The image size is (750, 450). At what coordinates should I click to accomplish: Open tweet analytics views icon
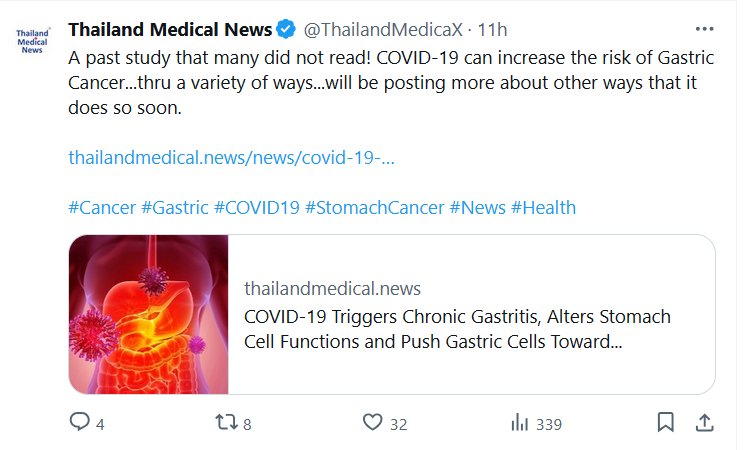point(520,423)
